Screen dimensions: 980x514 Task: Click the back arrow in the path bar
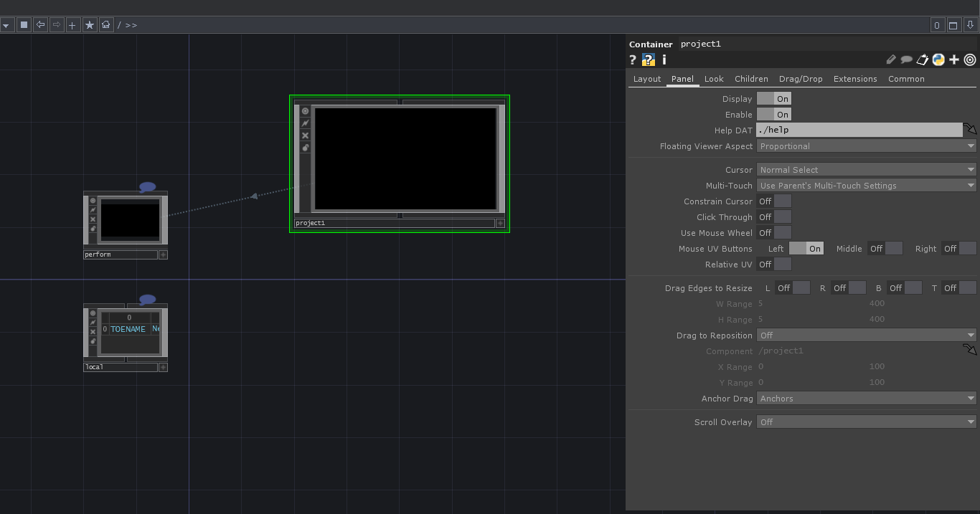click(x=41, y=25)
